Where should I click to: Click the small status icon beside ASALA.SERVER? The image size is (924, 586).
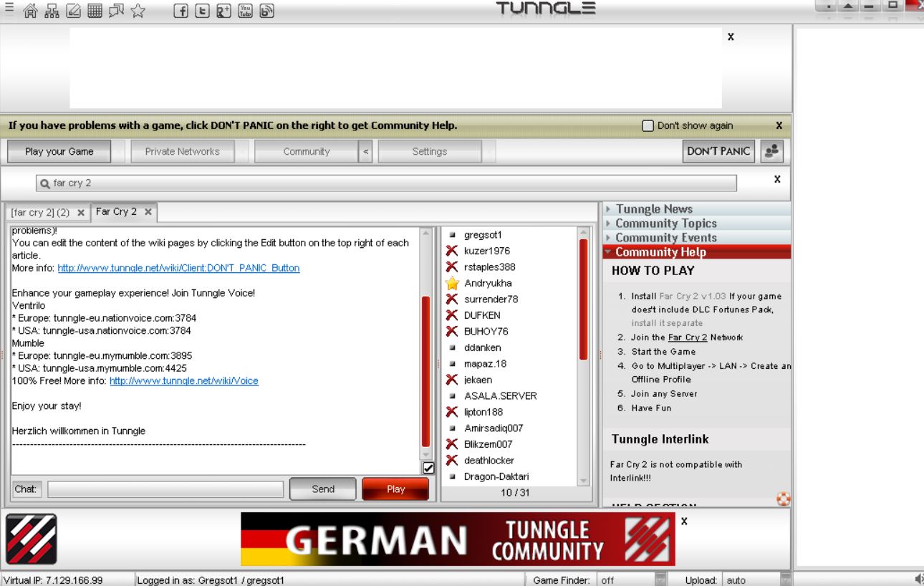pyautogui.click(x=452, y=395)
